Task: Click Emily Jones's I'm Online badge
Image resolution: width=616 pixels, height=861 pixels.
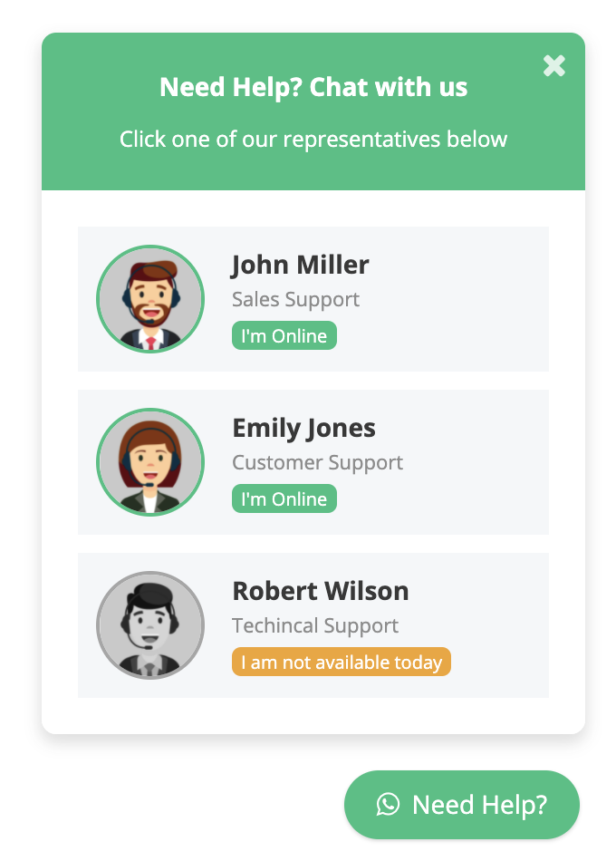Action: point(284,498)
